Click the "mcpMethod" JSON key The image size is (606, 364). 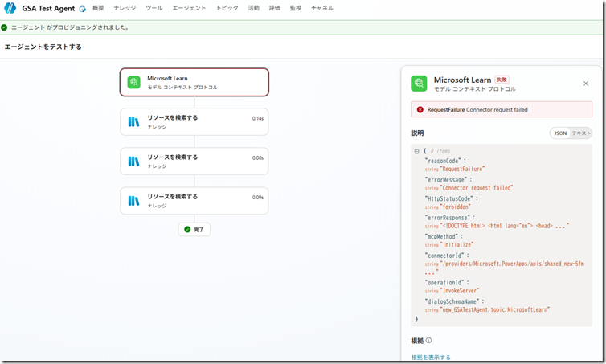point(441,236)
